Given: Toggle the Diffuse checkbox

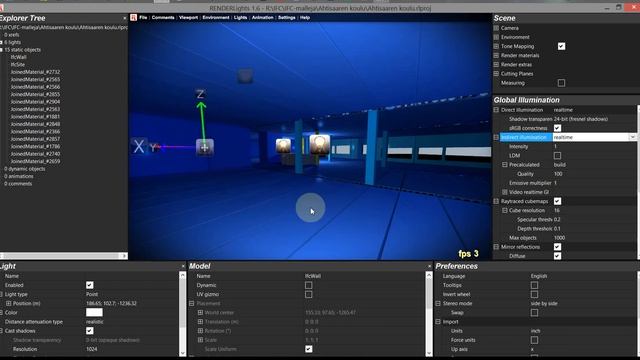Looking at the screenshot, I should (x=557, y=256).
